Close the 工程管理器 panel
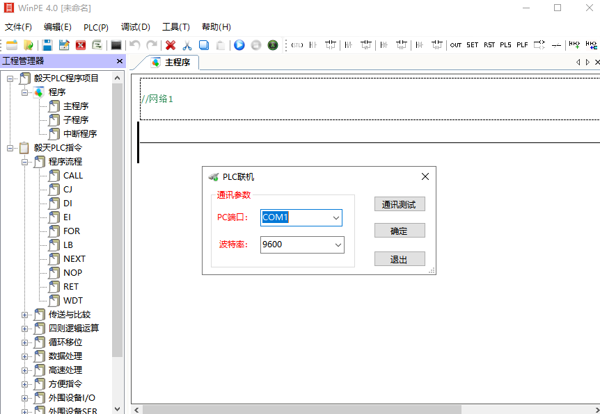 pos(118,62)
